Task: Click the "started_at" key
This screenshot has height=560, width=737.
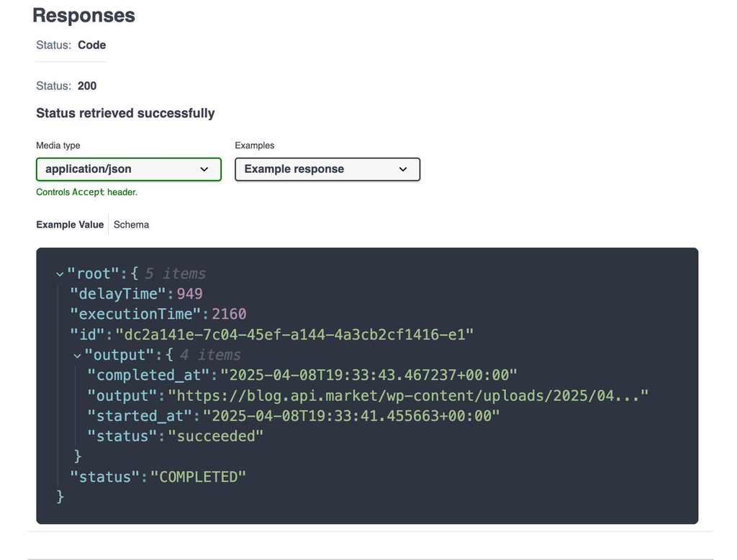Action: click(x=140, y=416)
